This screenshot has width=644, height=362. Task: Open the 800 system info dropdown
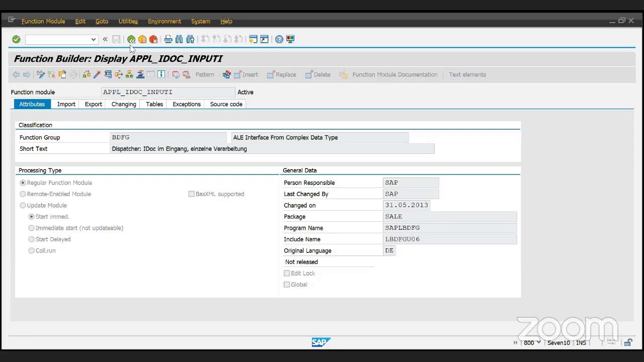point(538,342)
